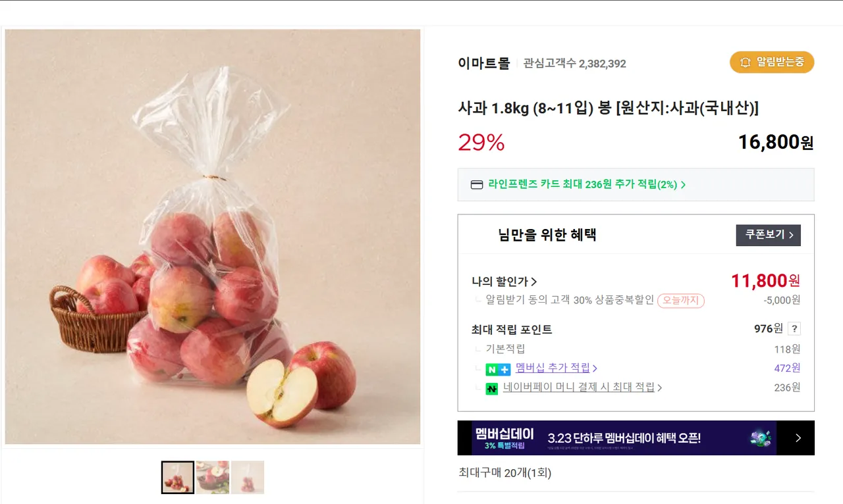Select first apple bag thumbnail
The width and height of the screenshot is (843, 504).
[178, 478]
